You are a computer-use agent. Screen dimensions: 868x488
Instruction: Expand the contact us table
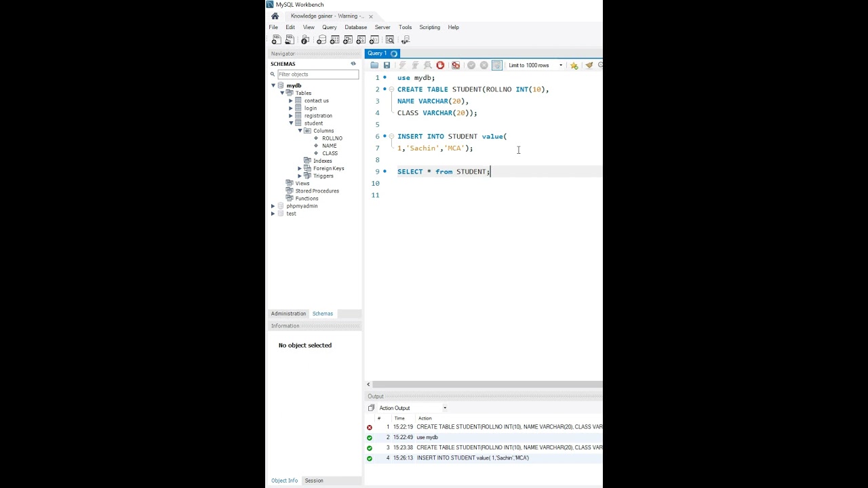pos(291,100)
